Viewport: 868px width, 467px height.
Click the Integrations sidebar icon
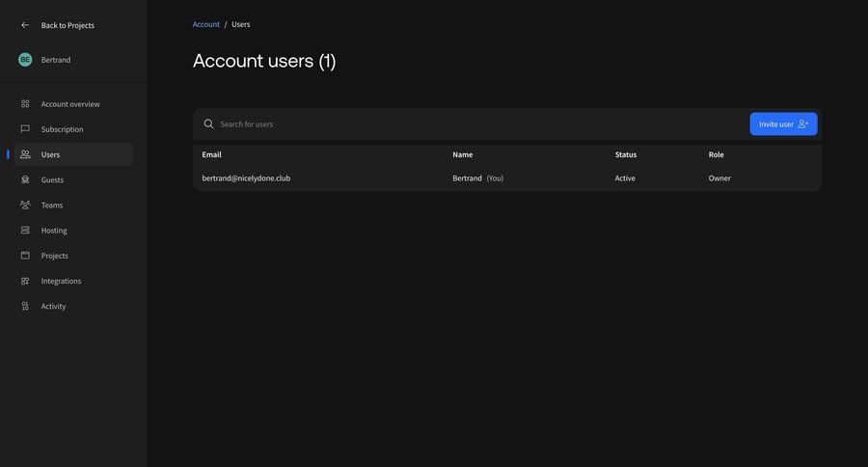coord(25,281)
